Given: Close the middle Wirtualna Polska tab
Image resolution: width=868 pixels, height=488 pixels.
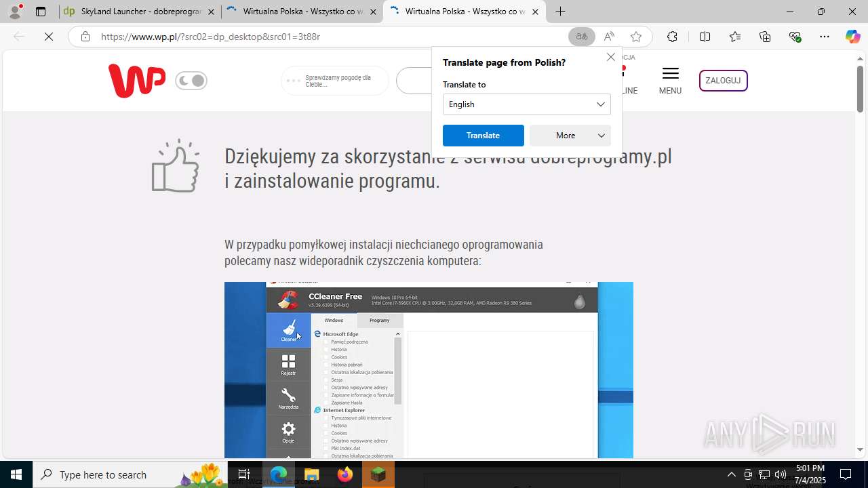Looking at the screenshot, I should point(373,12).
